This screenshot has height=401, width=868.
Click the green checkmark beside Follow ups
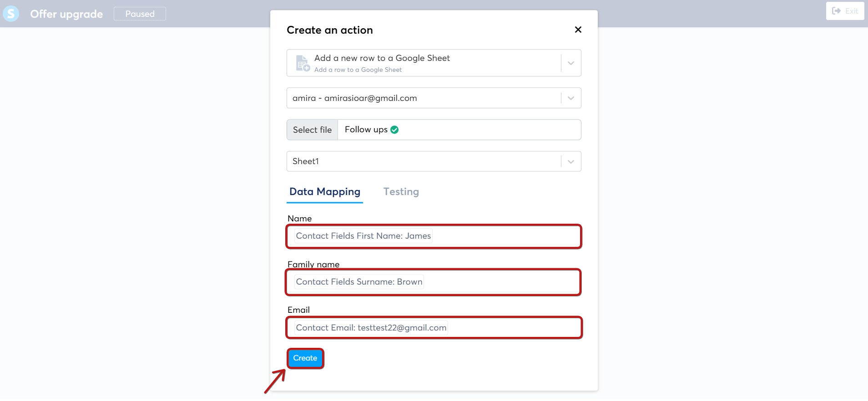394,130
